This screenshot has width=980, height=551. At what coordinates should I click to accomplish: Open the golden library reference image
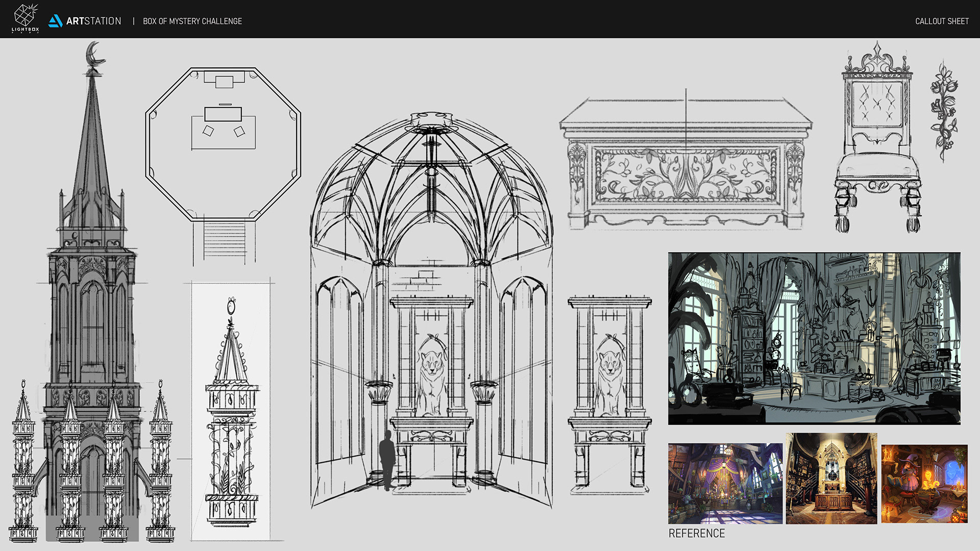click(831, 479)
